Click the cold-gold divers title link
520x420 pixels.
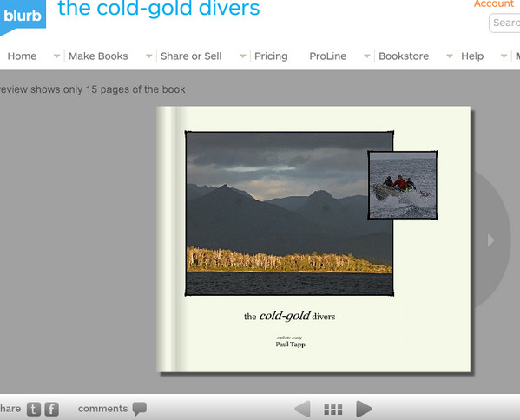point(159,8)
